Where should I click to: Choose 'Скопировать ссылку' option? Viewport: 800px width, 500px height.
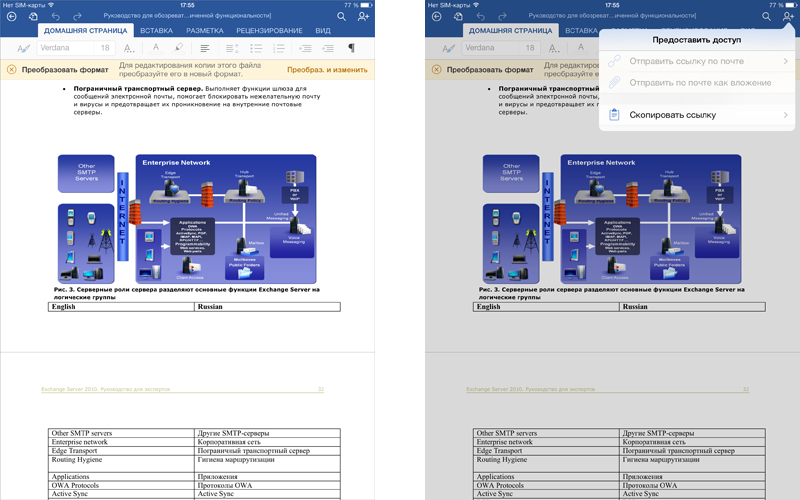point(697,115)
